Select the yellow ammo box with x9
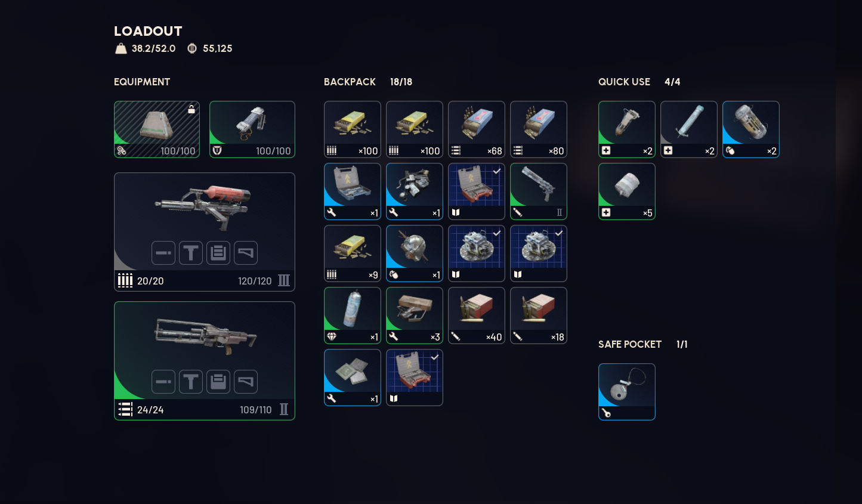This screenshot has height=504, width=862. click(x=353, y=253)
